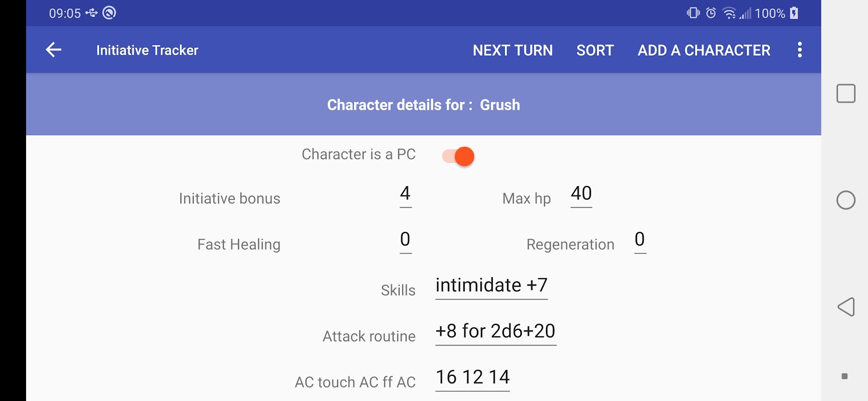Open the three-dot overflow menu
The height and width of the screenshot is (401, 868).
tap(799, 50)
